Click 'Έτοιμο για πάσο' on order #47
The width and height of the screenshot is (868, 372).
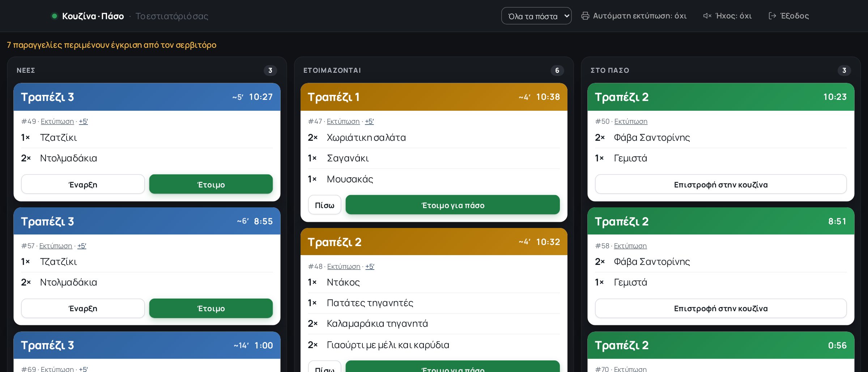point(453,205)
